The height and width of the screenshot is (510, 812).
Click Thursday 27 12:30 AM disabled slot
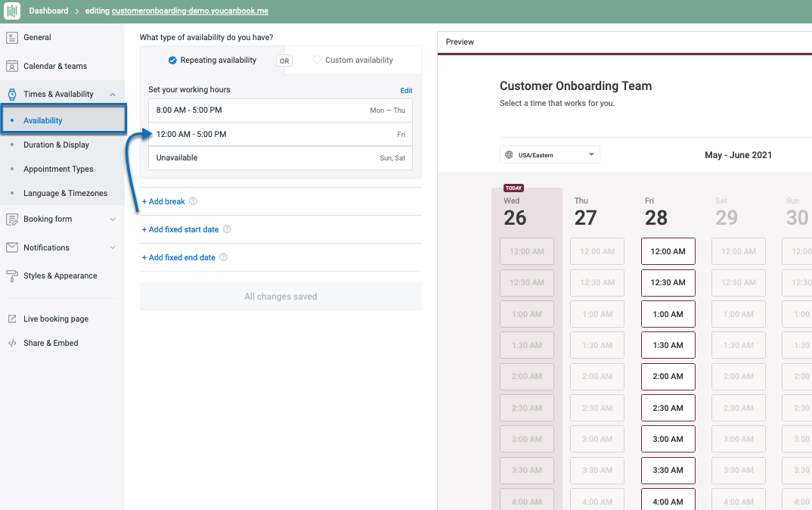597,282
